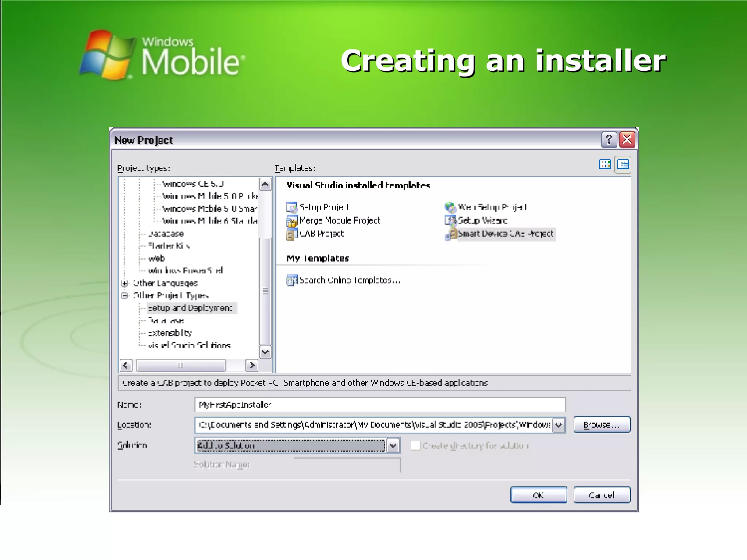Click the Name input field
Viewport: 747px width, 560px height.
pos(380,405)
